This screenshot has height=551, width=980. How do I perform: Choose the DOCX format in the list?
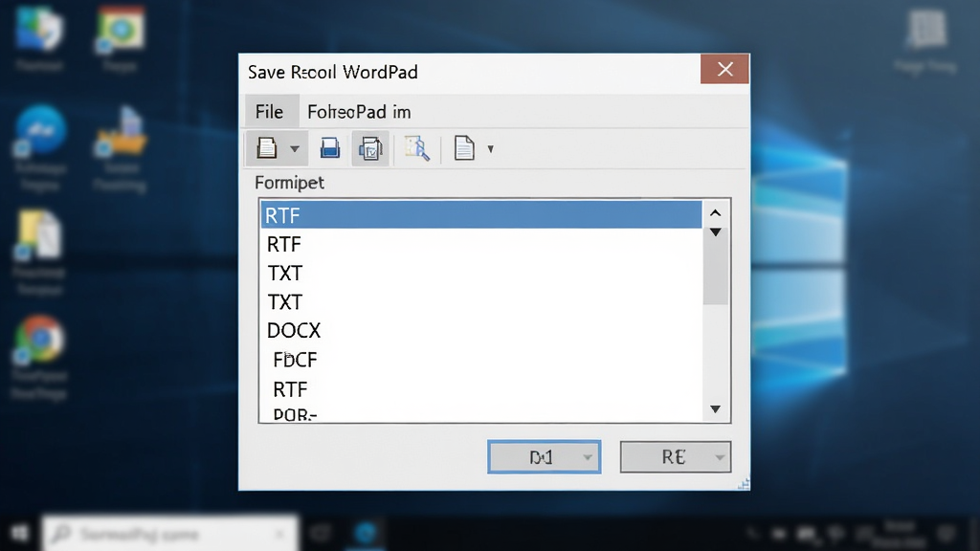point(481,330)
